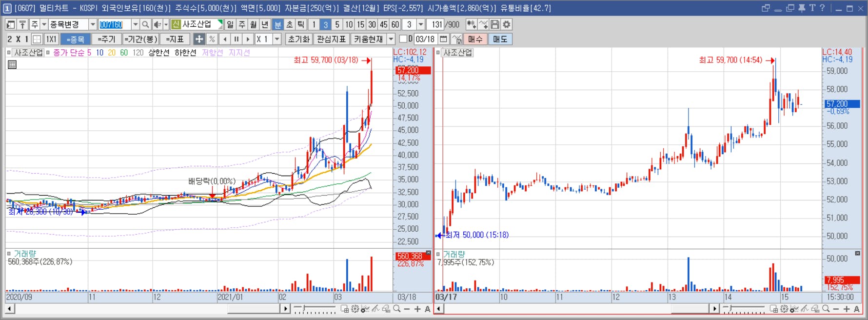Click the grid layout icon next to 2 X 1
Viewport: 868px width, 320px height.
tap(37, 39)
